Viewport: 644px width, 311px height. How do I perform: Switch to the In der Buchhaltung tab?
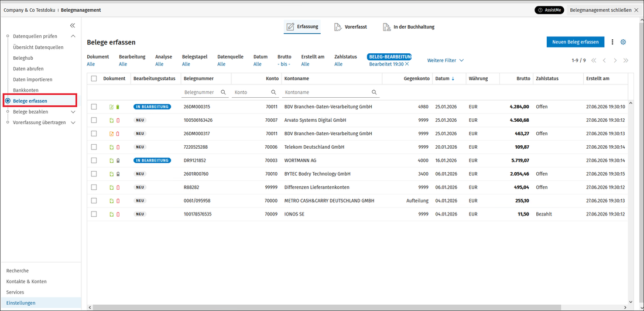tap(409, 27)
